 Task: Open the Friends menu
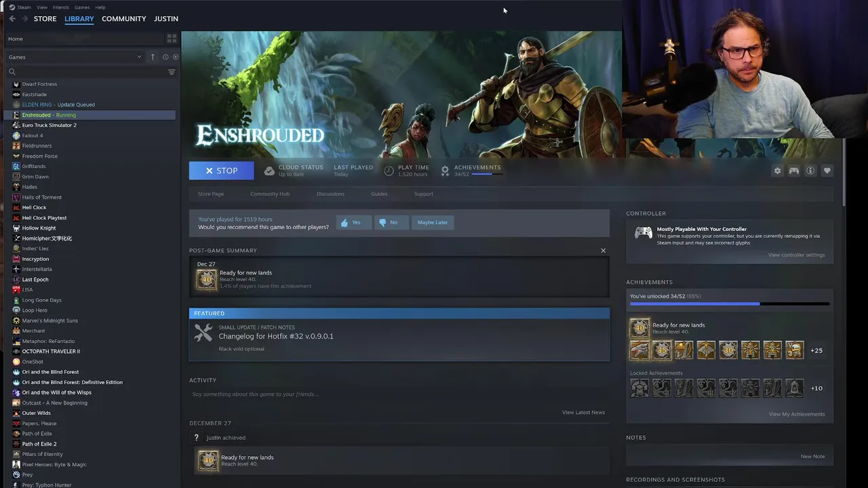point(60,7)
